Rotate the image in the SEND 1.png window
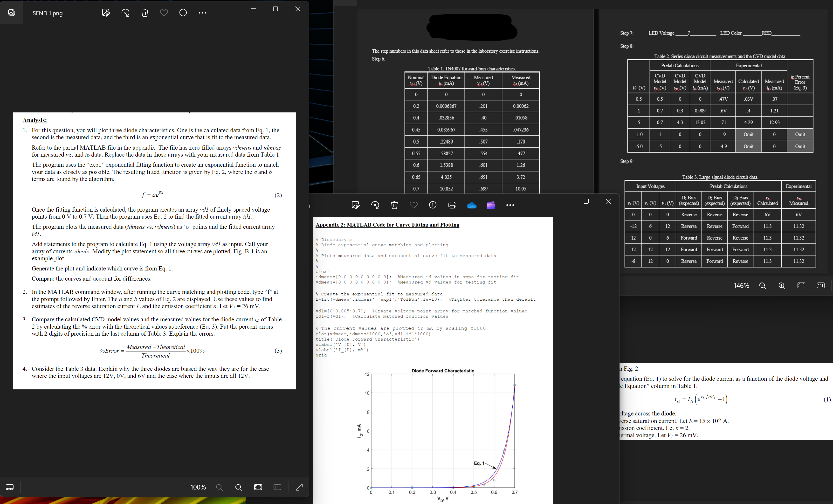This screenshot has height=504, width=833. pyautogui.click(x=125, y=13)
